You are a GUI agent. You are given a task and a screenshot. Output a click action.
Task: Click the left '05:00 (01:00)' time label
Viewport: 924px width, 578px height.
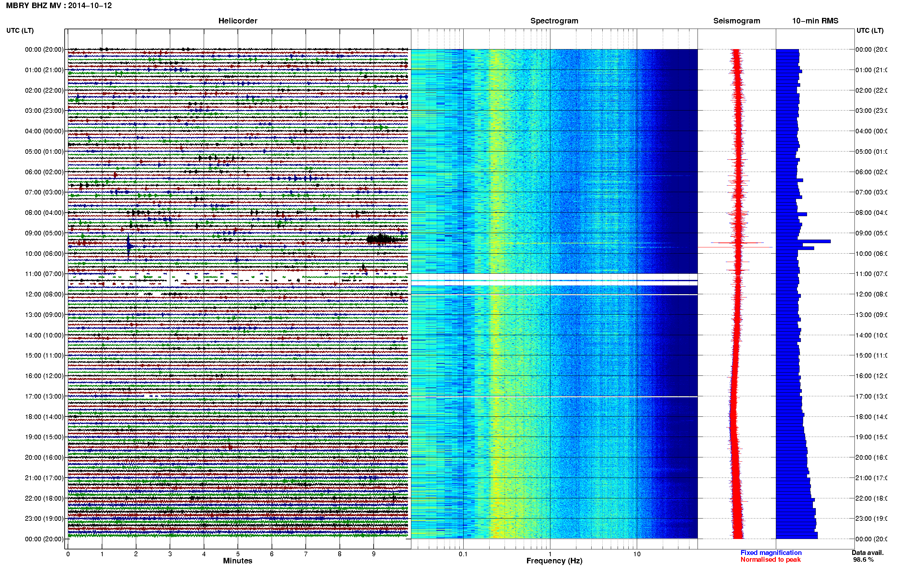44,152
